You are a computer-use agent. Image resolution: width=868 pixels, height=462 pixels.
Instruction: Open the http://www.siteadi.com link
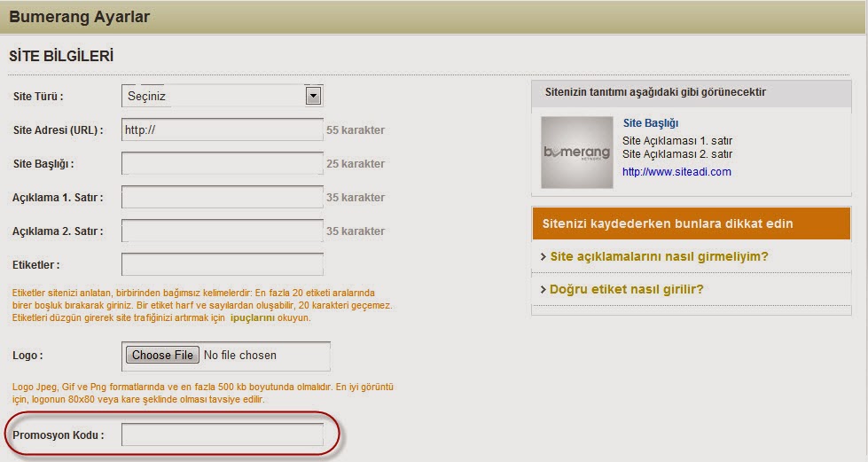pyautogui.click(x=676, y=172)
